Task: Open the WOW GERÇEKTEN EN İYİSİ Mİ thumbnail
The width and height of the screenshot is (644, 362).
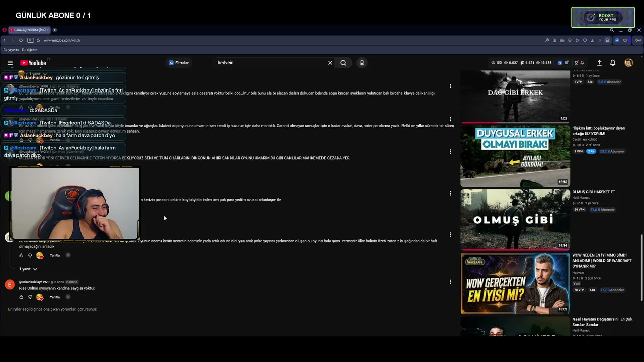Action: [515, 283]
